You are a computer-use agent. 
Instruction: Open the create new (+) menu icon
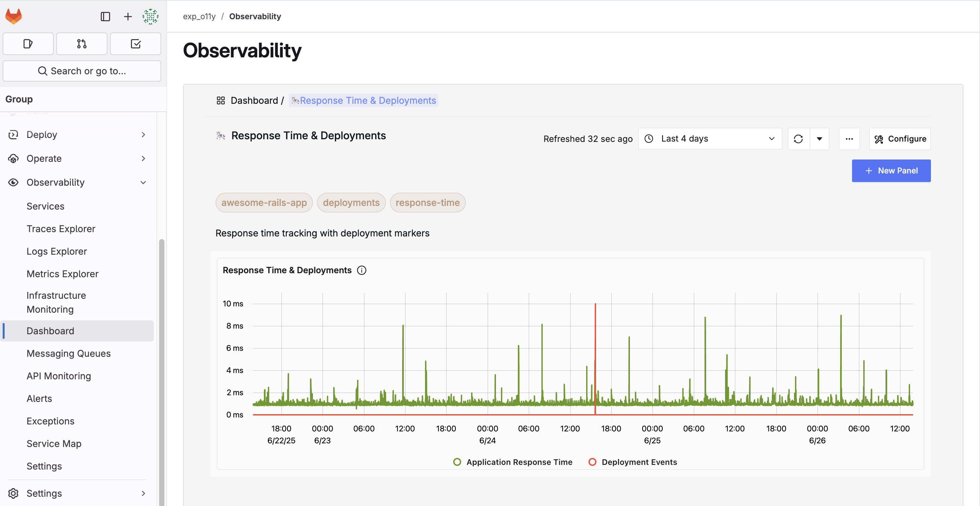click(128, 16)
